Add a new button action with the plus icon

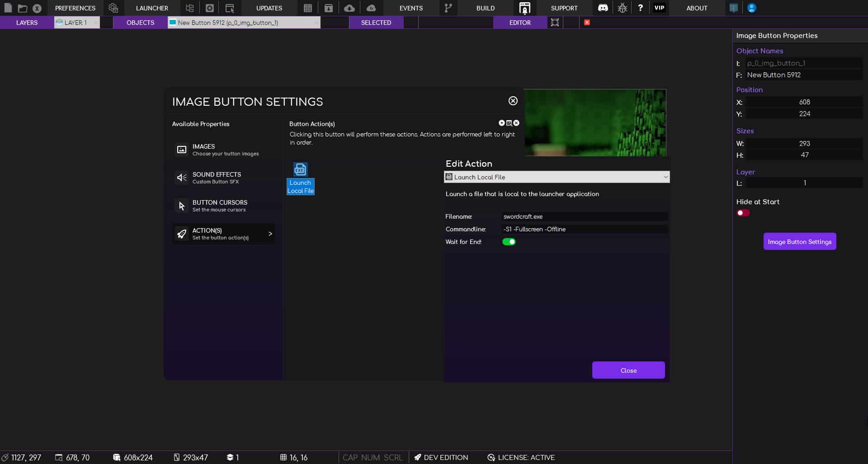point(501,122)
